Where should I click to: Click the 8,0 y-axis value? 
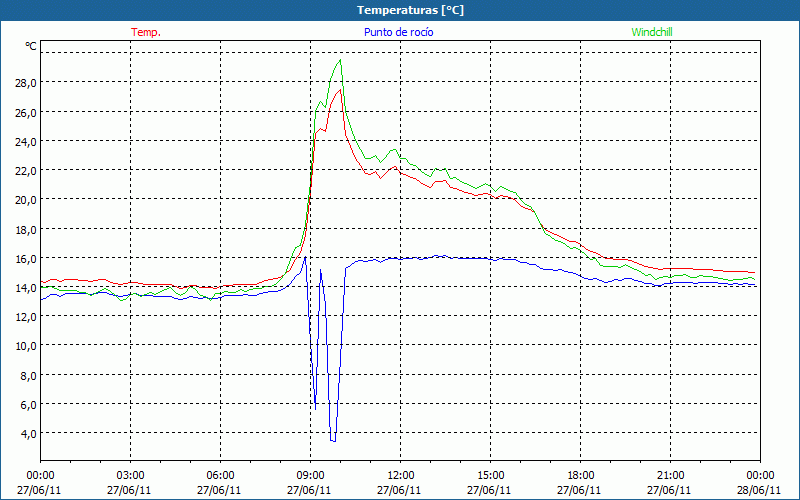[x=28, y=376]
